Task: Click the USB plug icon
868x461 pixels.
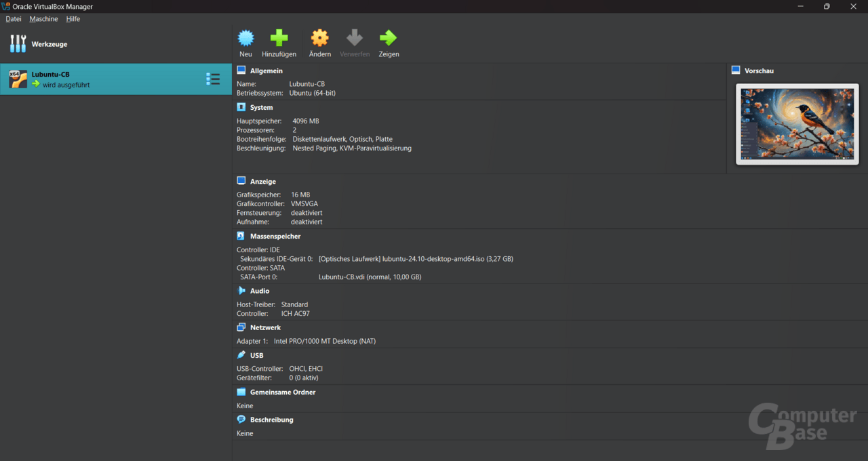Action: click(x=241, y=355)
